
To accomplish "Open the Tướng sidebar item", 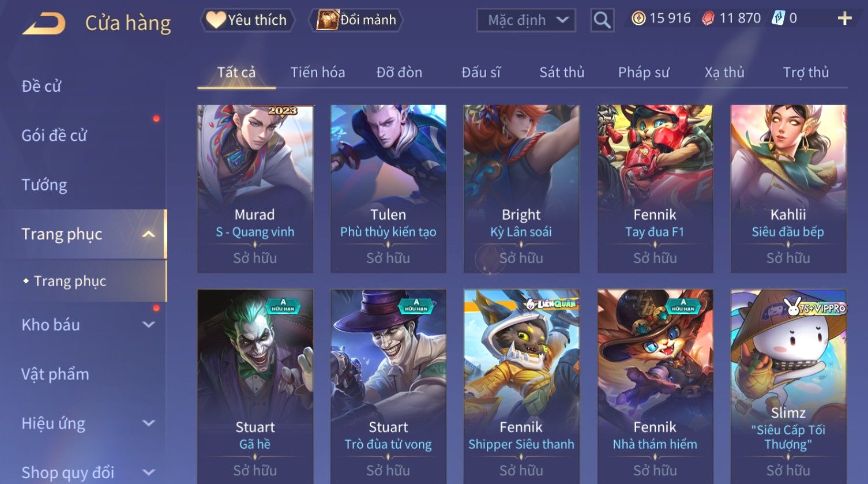I will coord(44,185).
